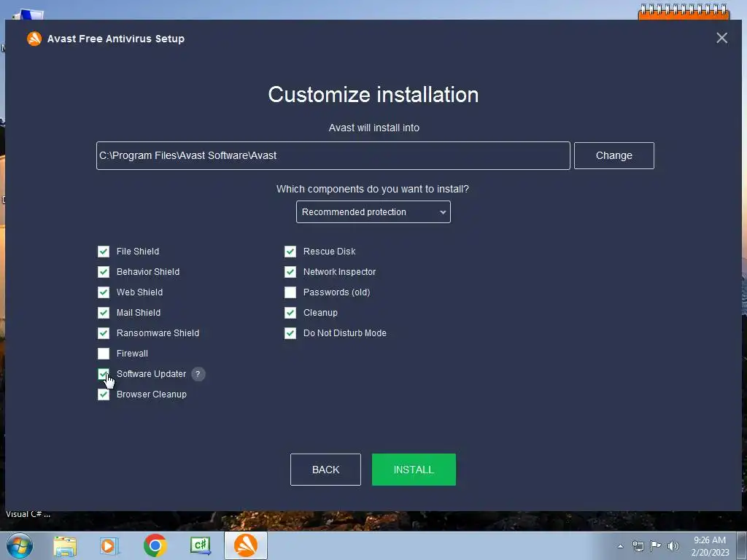This screenshot has height=560, width=747.
Task: Click the install path input field
Action: tap(333, 156)
